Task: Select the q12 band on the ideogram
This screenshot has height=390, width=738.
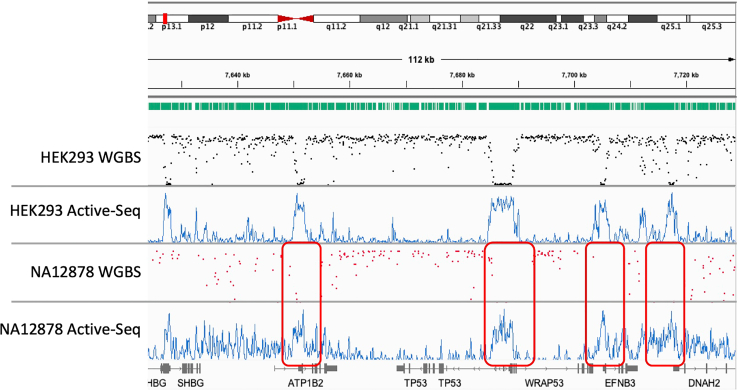Action: pyautogui.click(x=384, y=19)
